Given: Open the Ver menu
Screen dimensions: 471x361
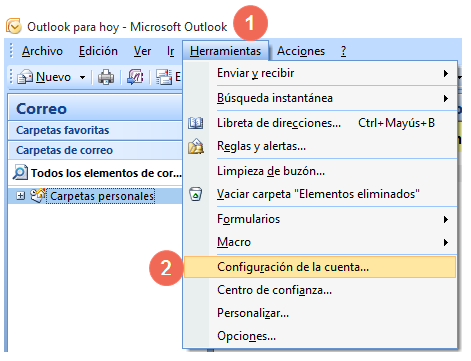Looking at the screenshot, I should pyautogui.click(x=142, y=51).
